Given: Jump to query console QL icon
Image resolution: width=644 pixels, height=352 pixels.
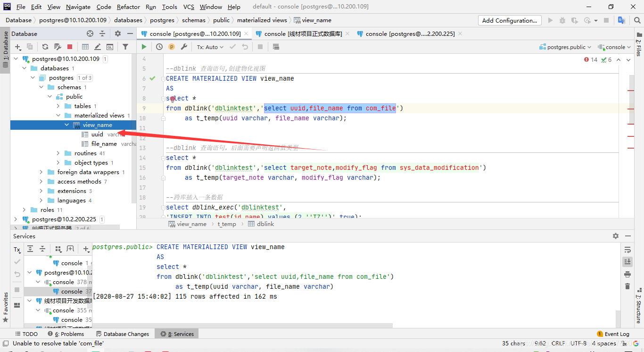Looking at the screenshot, I should coord(110,47).
